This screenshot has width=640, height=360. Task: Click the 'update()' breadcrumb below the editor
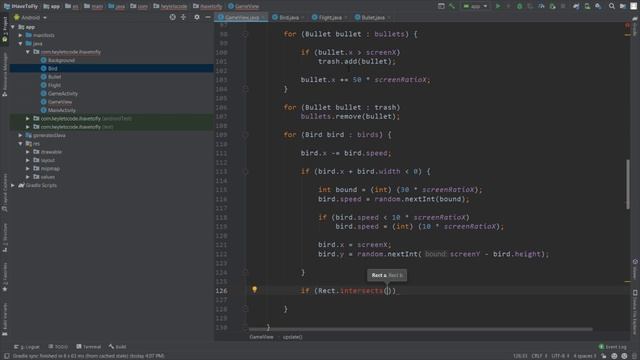pos(293,337)
